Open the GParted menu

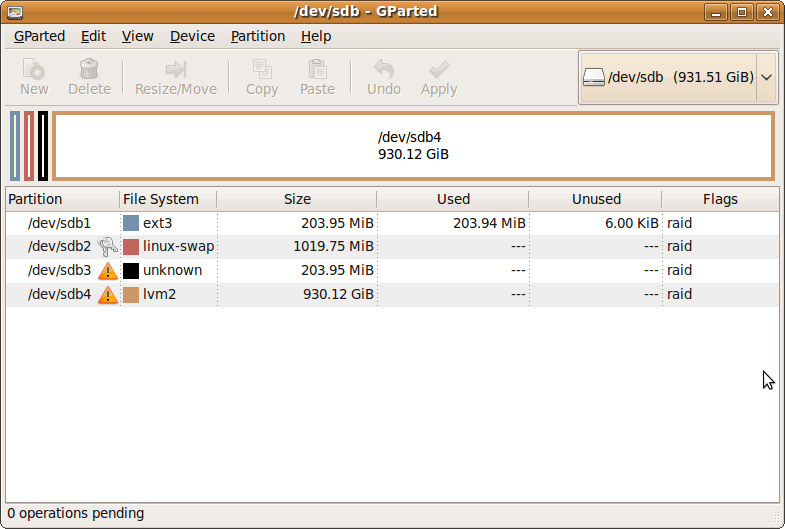coord(40,37)
